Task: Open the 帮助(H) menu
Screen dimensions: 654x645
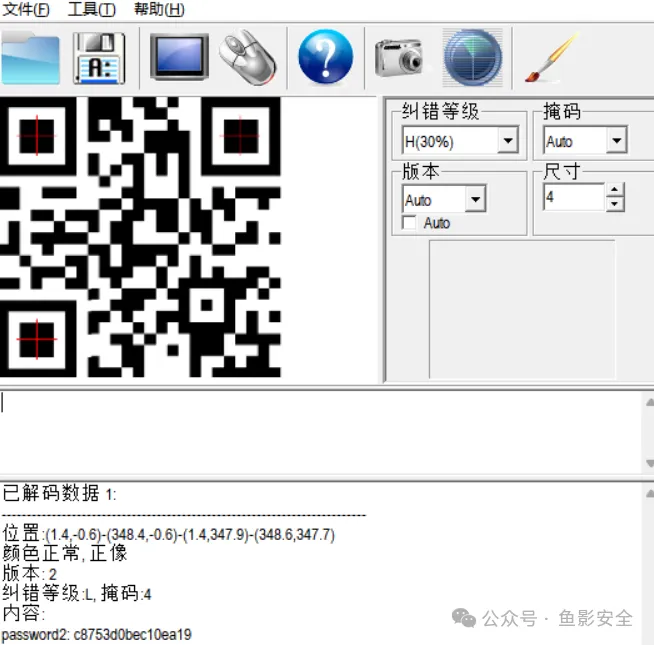Action: [x=159, y=9]
